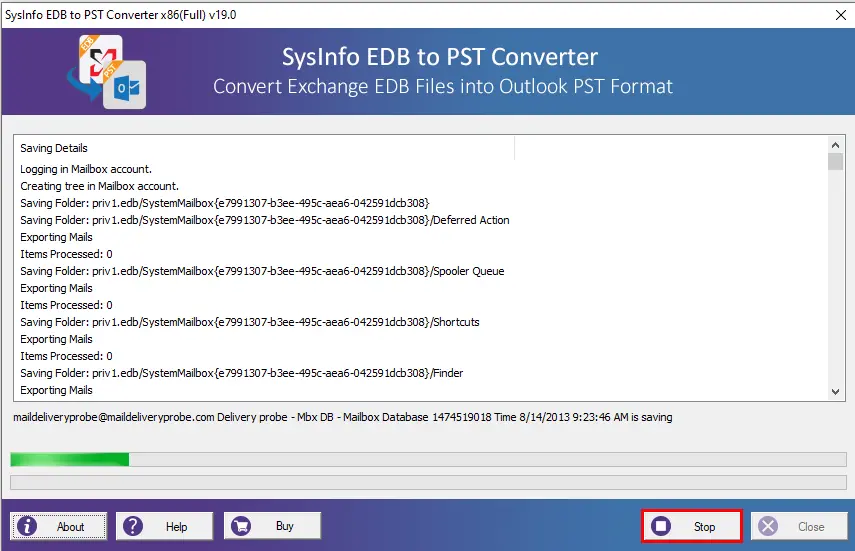Viewport: 855px width, 551px height.
Task: Select 'Logging in Mailbox account.' line
Action: pos(86,169)
